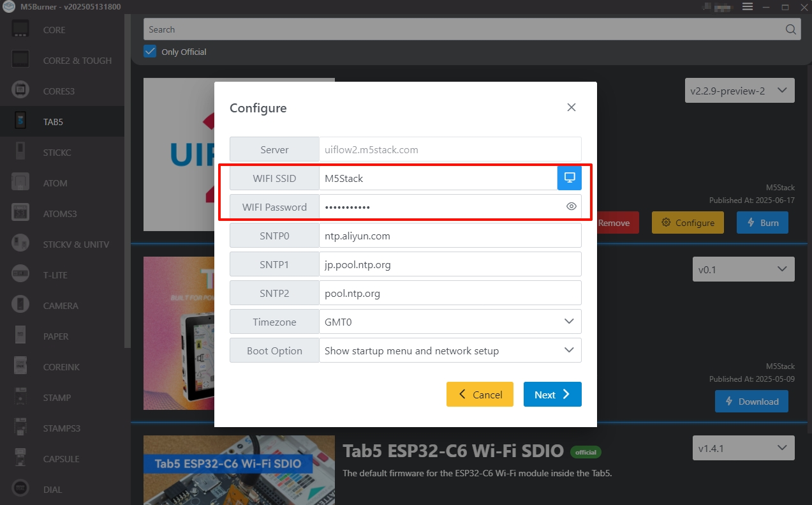Click the Tab5 ESP32-C6 Wi-Fi SDIO thumbnail
This screenshot has height=505, width=812.
click(x=239, y=470)
